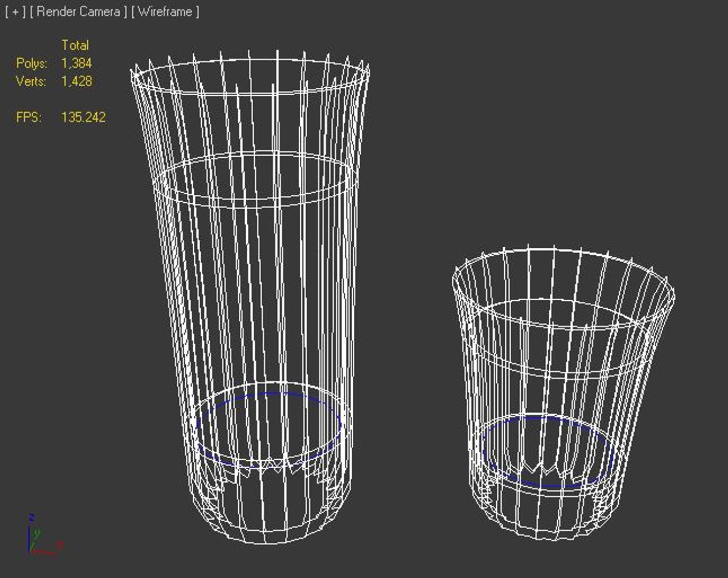Click the FPS: label
This screenshot has width=728, height=578.
(x=29, y=117)
